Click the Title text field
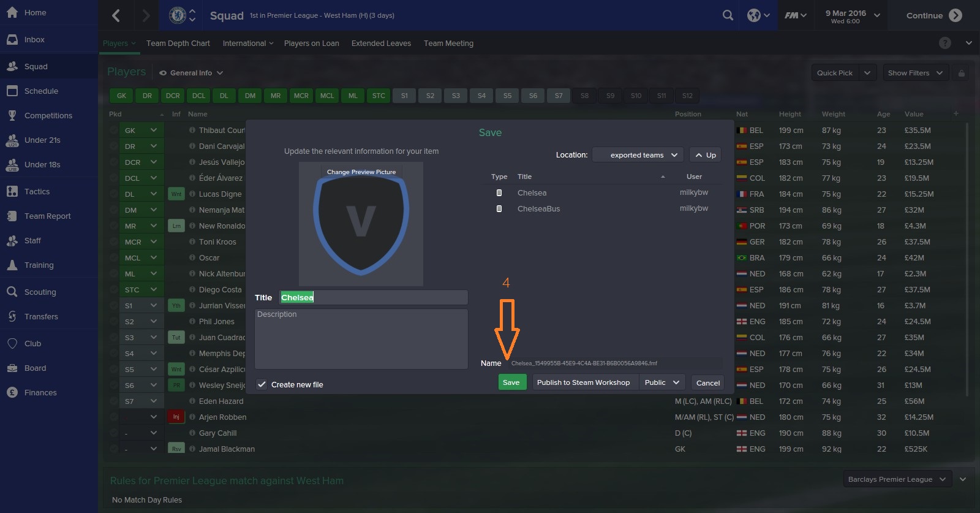The width and height of the screenshot is (980, 513). [x=373, y=297]
